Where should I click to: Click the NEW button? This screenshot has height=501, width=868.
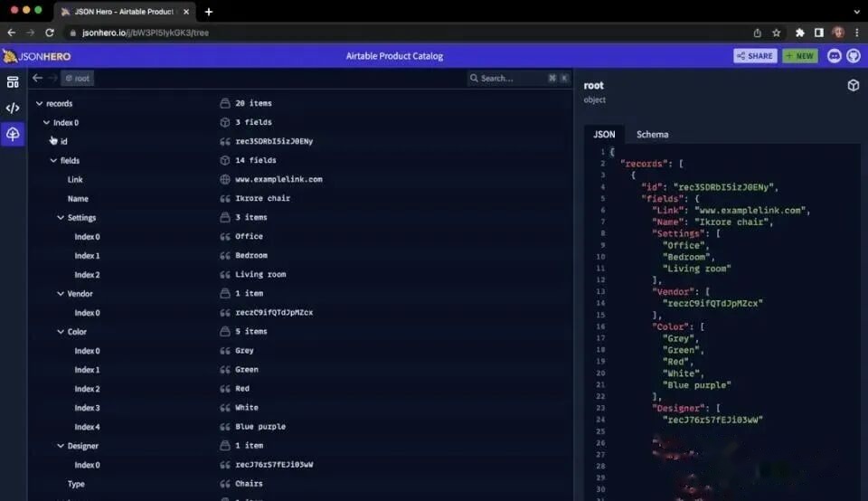pos(800,56)
